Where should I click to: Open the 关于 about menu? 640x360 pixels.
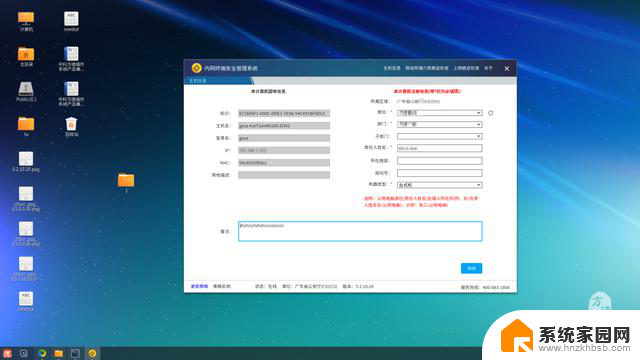click(489, 68)
